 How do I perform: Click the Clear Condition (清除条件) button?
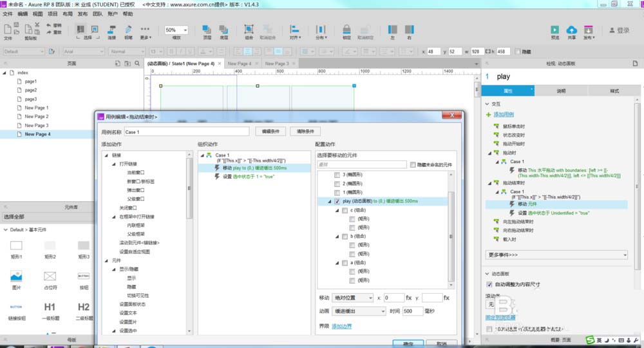click(305, 131)
